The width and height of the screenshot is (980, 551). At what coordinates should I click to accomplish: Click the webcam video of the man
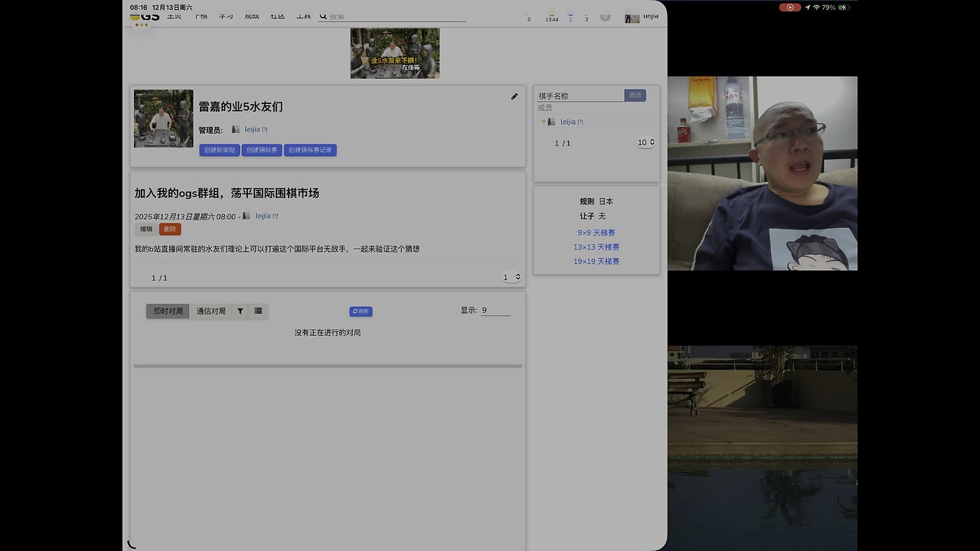763,173
